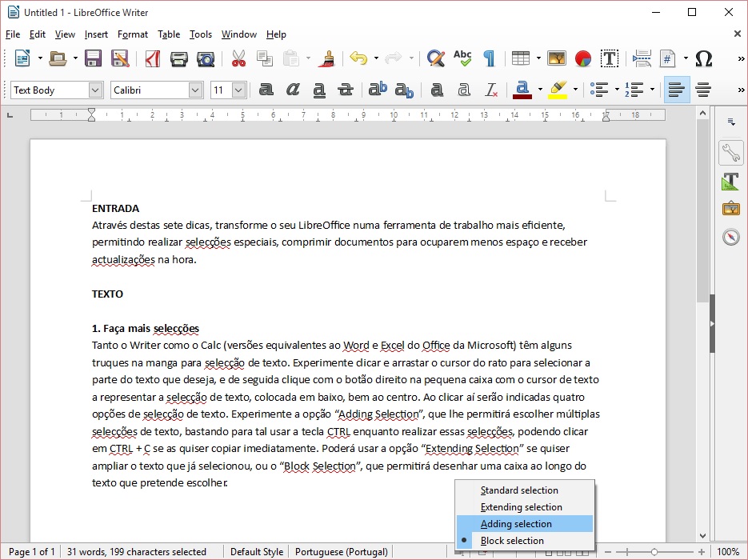Open the bullet list style dropdown arrow
Screen dimensions: 748x560
[617, 90]
